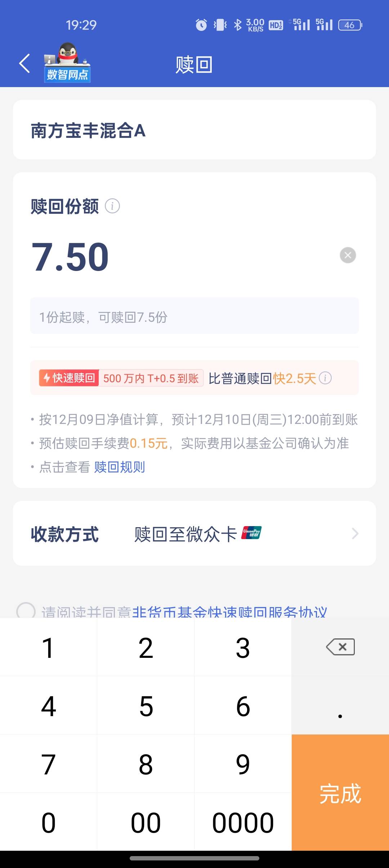Open the 赎回至微众卡 payment method selector
The width and height of the screenshot is (389, 868).
point(185,534)
